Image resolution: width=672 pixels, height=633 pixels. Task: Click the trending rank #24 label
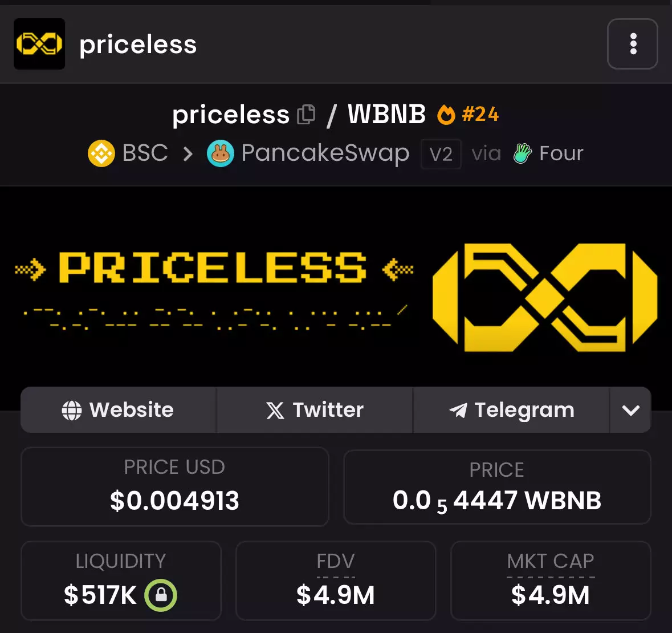(480, 115)
